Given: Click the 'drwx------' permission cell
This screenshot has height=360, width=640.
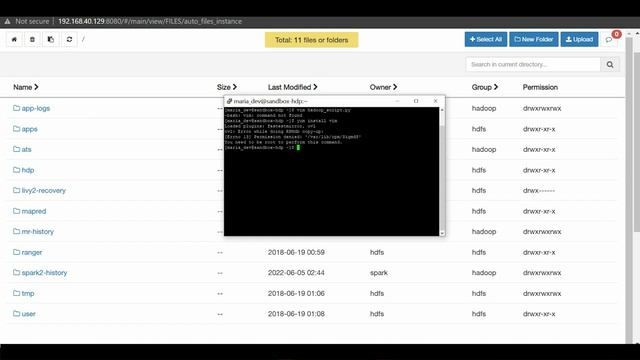Looking at the screenshot, I should coord(539,191).
